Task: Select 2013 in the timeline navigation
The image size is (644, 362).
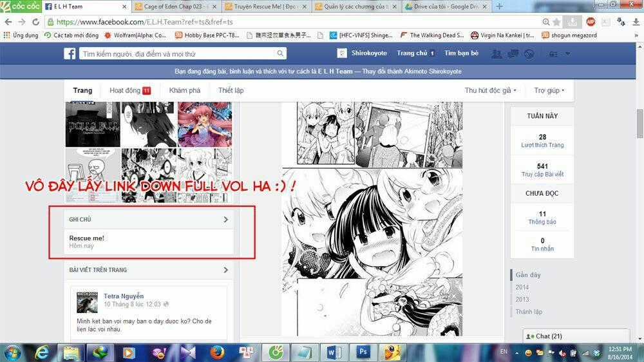Action: tap(522, 300)
